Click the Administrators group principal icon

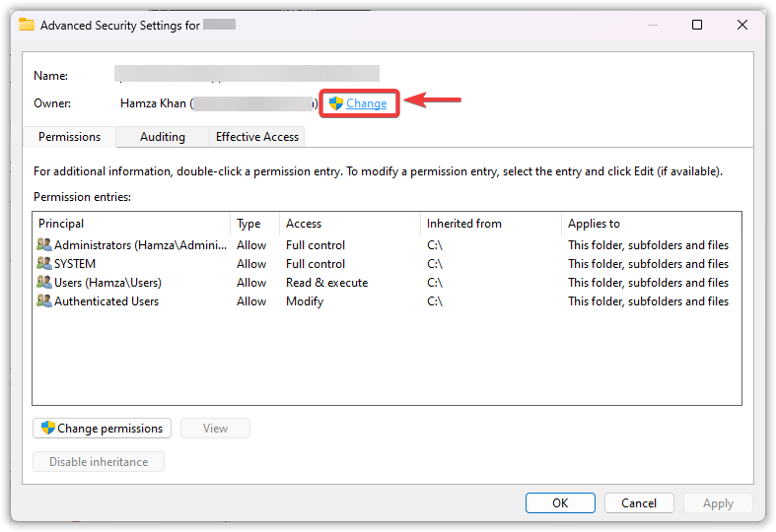44,245
